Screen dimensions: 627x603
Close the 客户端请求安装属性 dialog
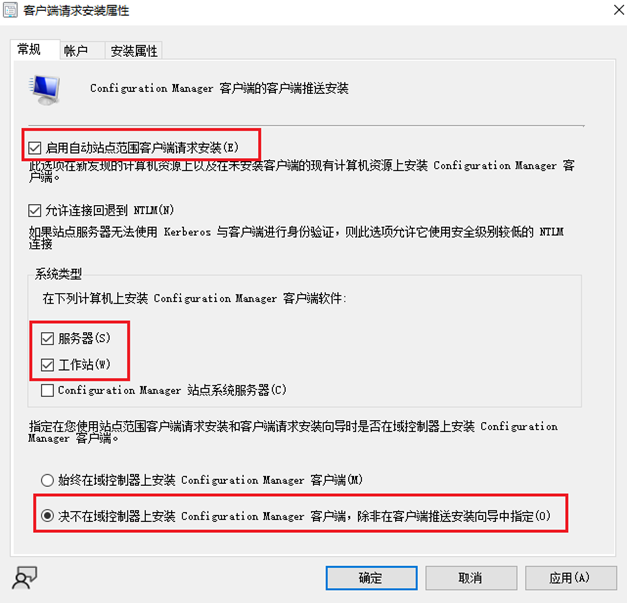(619, 10)
